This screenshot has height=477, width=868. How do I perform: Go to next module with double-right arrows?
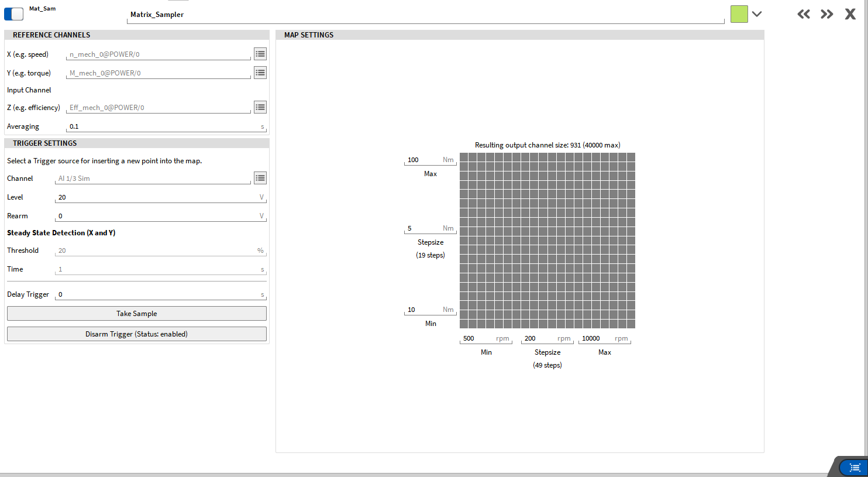pyautogui.click(x=826, y=14)
